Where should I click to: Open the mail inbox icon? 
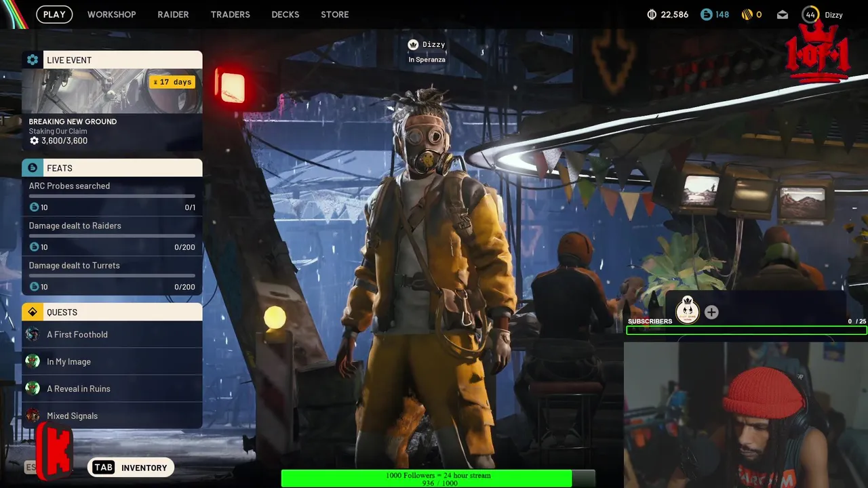coord(783,14)
